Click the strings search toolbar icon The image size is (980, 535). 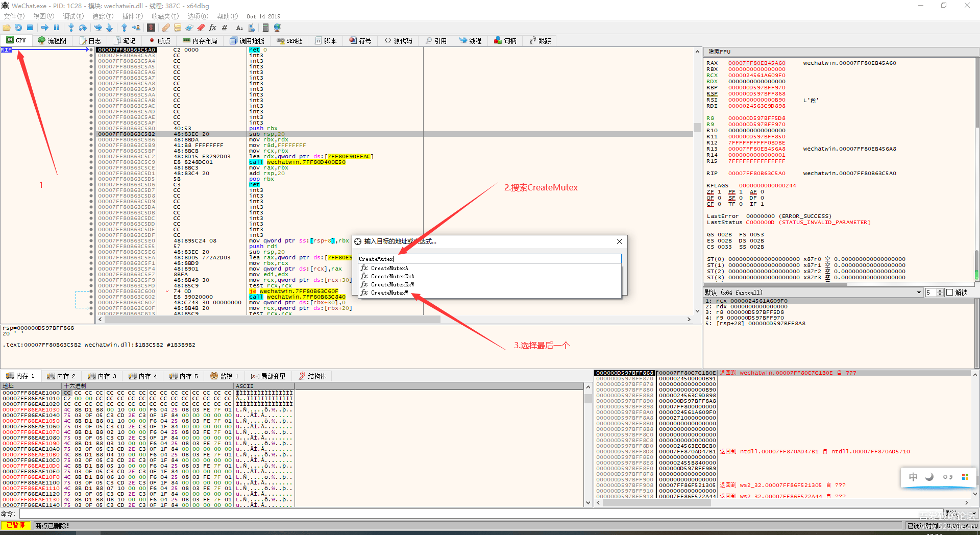pos(239,28)
